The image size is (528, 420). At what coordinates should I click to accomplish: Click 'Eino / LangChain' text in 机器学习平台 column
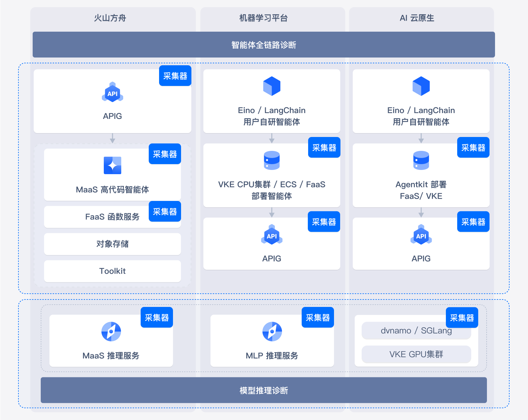pos(272,110)
